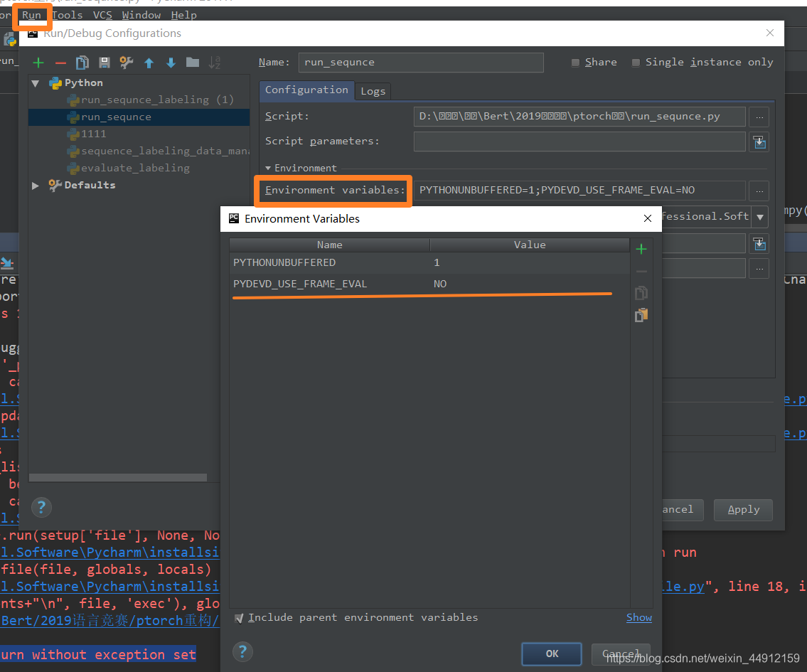The height and width of the screenshot is (672, 807).
Task: Select the PYTHONUNBUFFERED variable row
Action: [x=429, y=263]
